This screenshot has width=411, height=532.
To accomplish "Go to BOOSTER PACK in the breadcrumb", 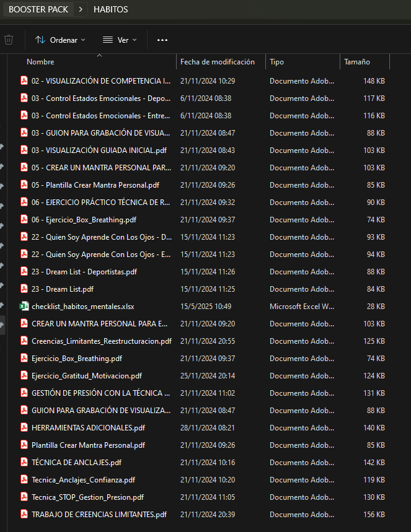I will [x=38, y=9].
